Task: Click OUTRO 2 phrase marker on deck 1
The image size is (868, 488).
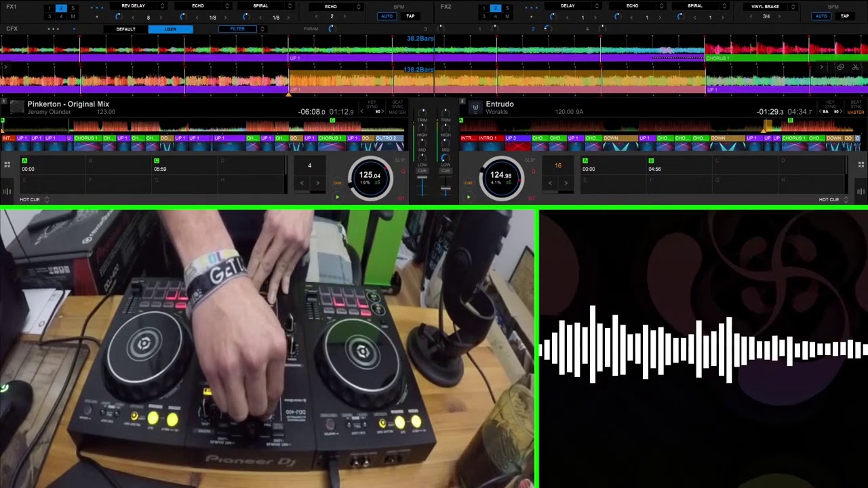Action: click(x=389, y=138)
